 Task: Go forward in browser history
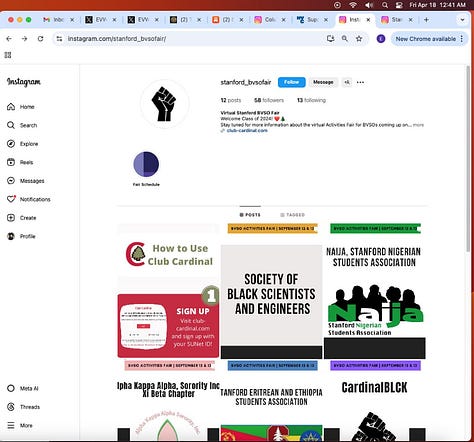24,39
